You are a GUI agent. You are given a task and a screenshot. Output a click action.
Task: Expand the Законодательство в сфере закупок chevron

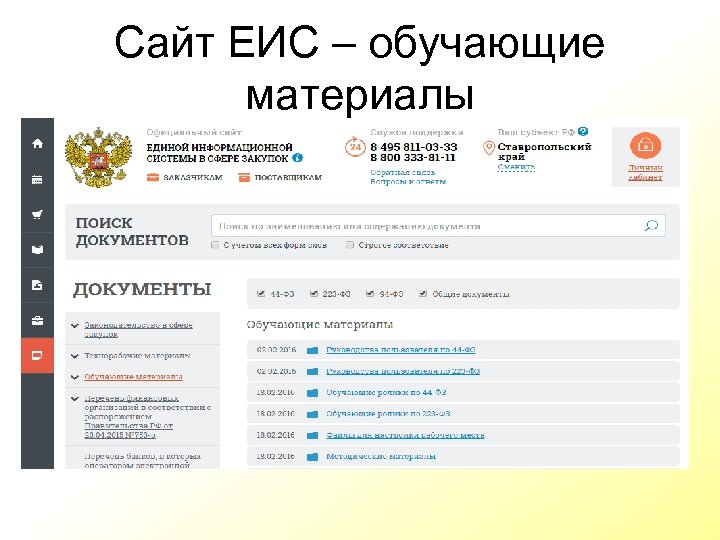point(75,326)
